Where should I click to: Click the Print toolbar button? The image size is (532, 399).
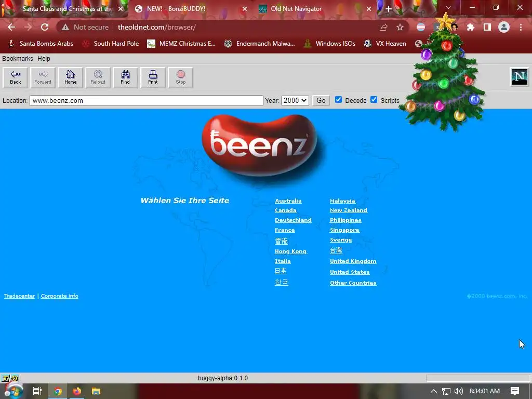tap(153, 78)
